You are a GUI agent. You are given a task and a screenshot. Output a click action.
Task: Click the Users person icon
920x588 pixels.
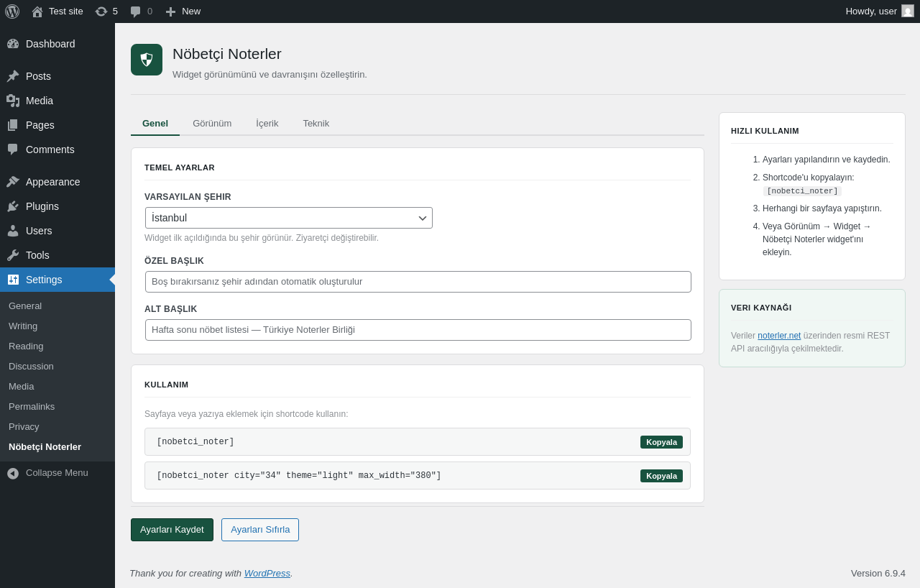click(13, 231)
